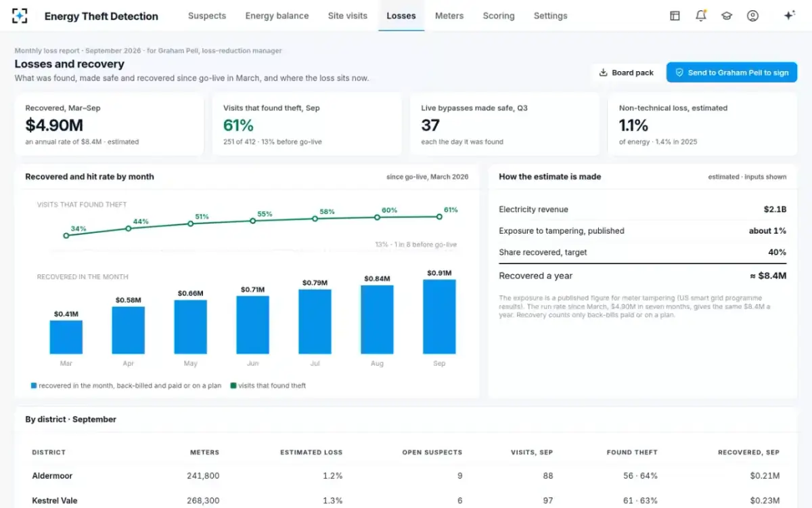Open the user profile icon

point(752,16)
